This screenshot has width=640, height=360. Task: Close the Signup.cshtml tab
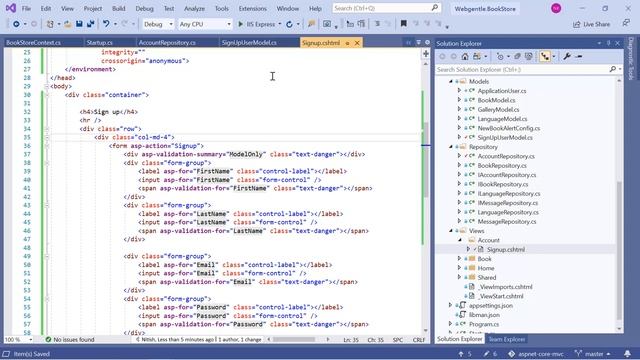(357, 43)
